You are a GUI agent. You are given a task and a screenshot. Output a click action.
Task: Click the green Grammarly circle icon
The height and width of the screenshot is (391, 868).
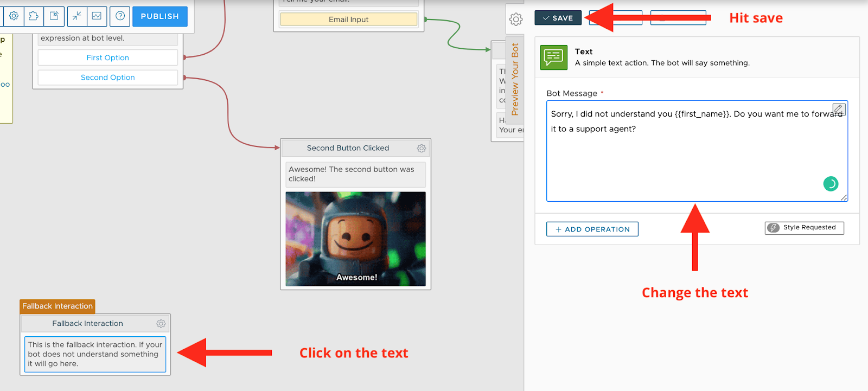coord(831,184)
